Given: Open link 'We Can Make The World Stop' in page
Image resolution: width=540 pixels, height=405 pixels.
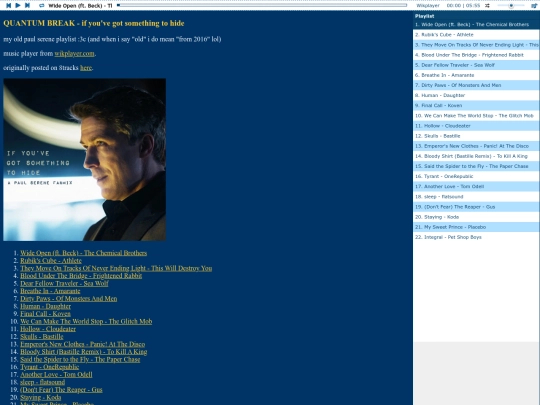Looking at the screenshot, I should click(86, 321).
